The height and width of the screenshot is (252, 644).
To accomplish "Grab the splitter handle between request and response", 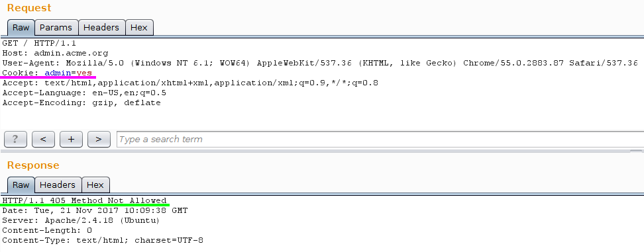I will tap(636, 151).
